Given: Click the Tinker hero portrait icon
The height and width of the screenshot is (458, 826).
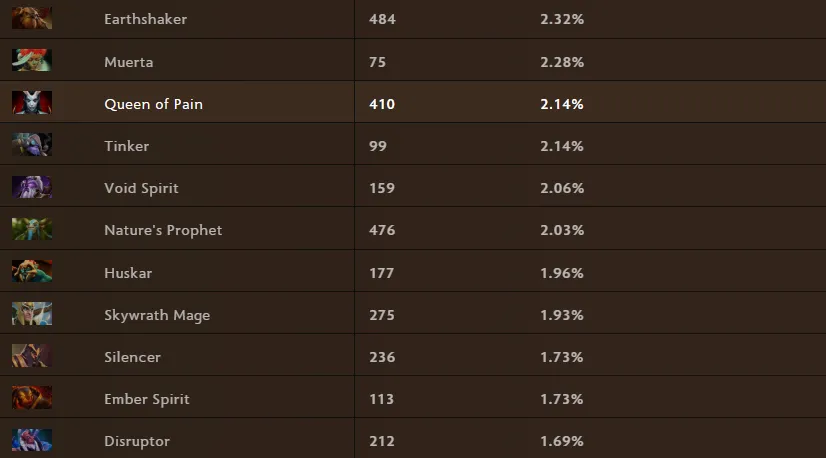Looking at the screenshot, I should [x=32, y=146].
